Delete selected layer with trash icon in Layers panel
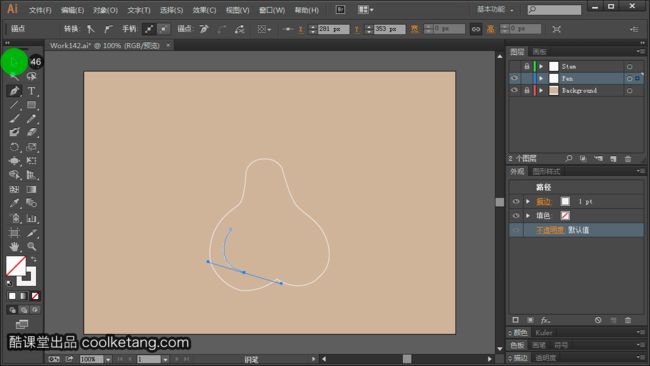Screen dimensions: 650x366 (x=628, y=159)
